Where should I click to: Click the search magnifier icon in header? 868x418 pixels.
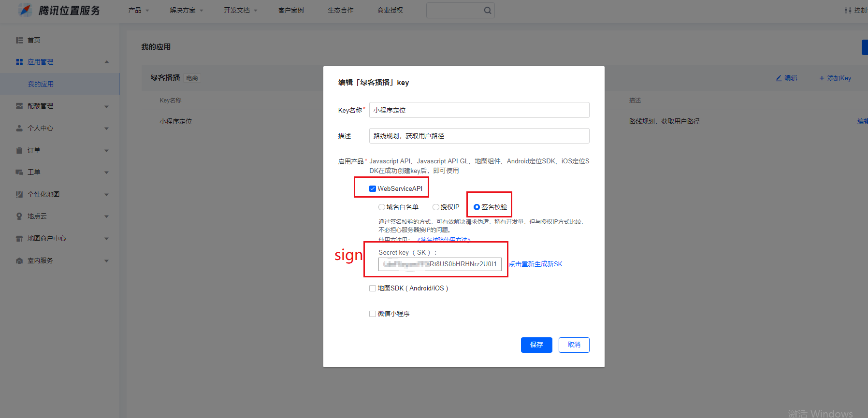pyautogui.click(x=487, y=11)
